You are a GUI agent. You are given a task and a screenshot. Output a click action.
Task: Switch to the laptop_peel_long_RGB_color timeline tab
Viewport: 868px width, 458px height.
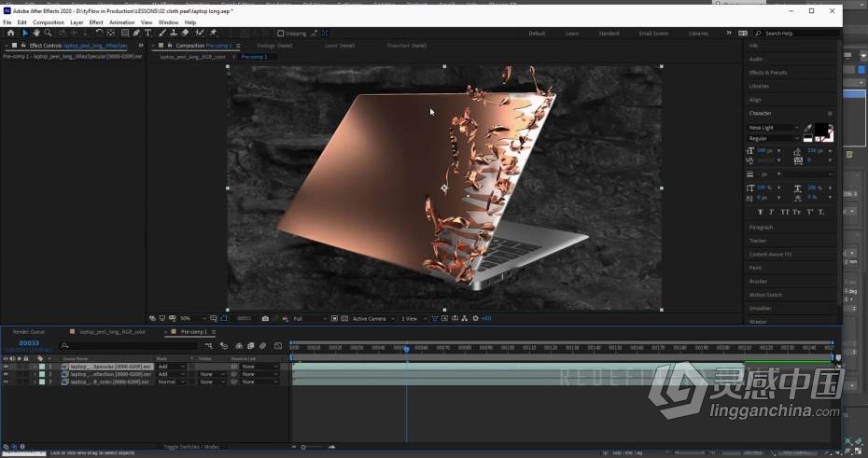(x=112, y=332)
